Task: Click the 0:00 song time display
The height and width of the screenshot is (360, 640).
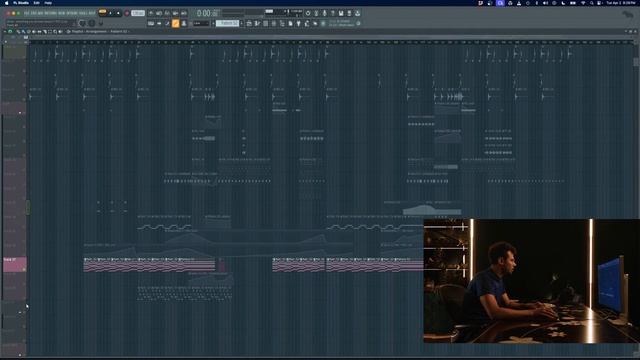Action: 207,13
